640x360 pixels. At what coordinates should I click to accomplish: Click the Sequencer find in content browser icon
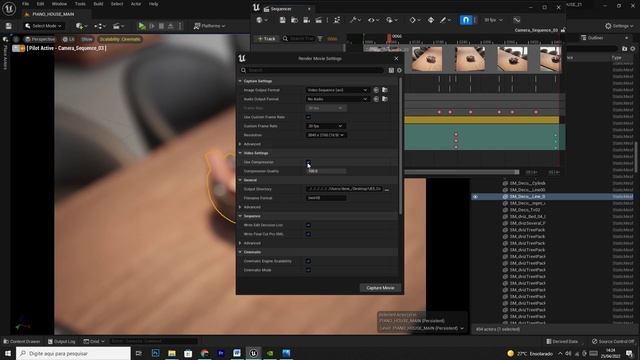(294, 20)
